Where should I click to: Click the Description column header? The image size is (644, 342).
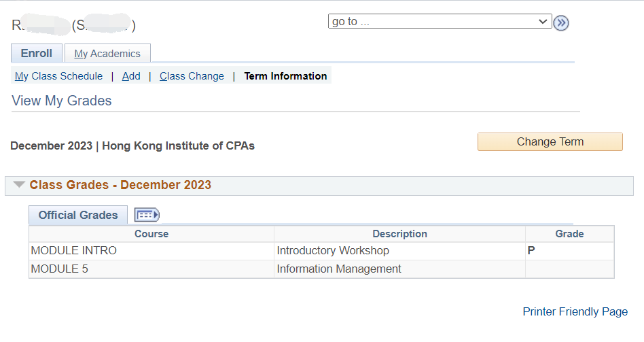click(x=399, y=234)
